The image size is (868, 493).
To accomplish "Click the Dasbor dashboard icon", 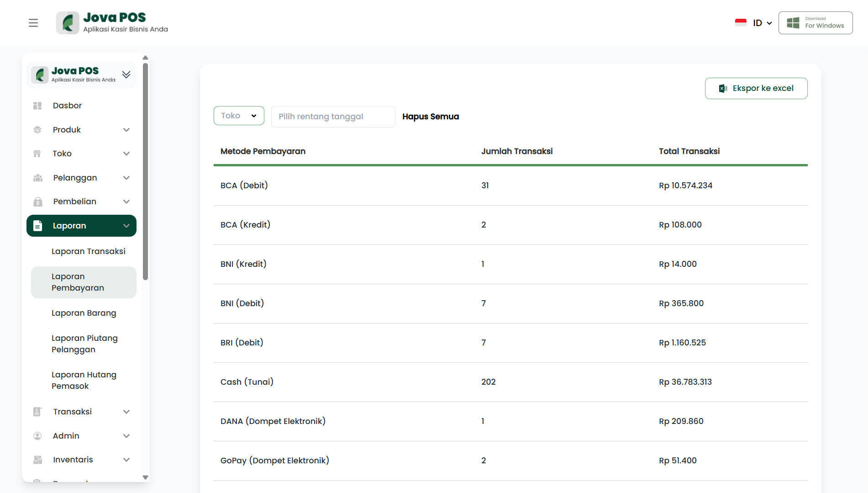I will tap(37, 106).
